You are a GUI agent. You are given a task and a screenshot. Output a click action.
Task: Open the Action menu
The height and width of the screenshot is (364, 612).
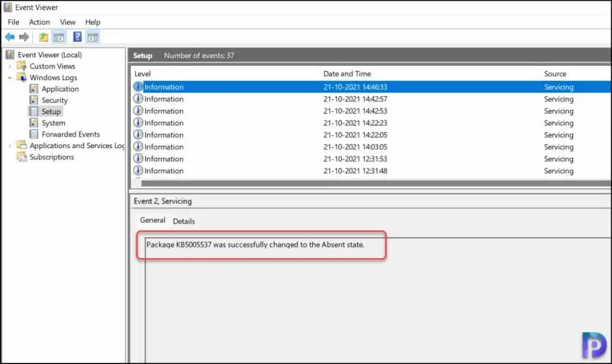tap(39, 22)
